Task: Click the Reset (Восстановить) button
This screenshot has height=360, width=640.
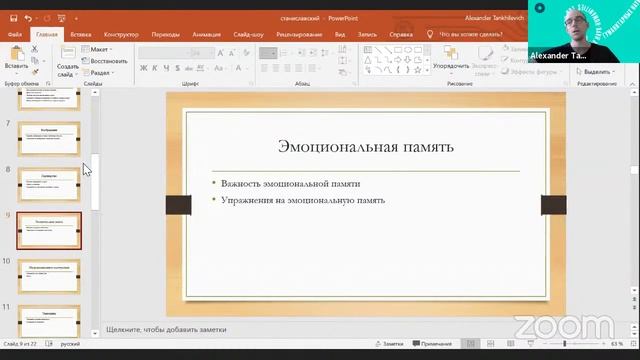Action: pyautogui.click(x=105, y=61)
